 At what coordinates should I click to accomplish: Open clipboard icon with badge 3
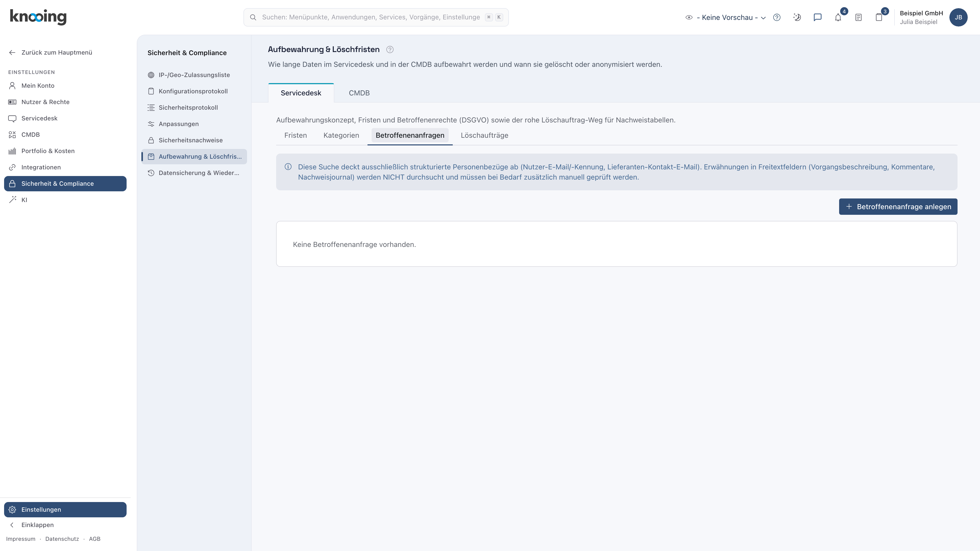click(x=879, y=18)
